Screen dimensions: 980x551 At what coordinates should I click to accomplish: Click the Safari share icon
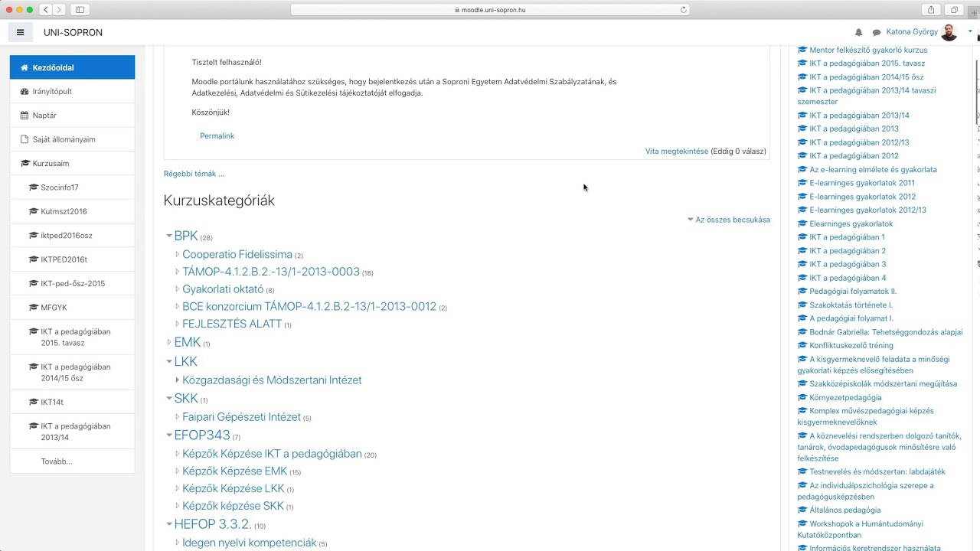(931, 10)
